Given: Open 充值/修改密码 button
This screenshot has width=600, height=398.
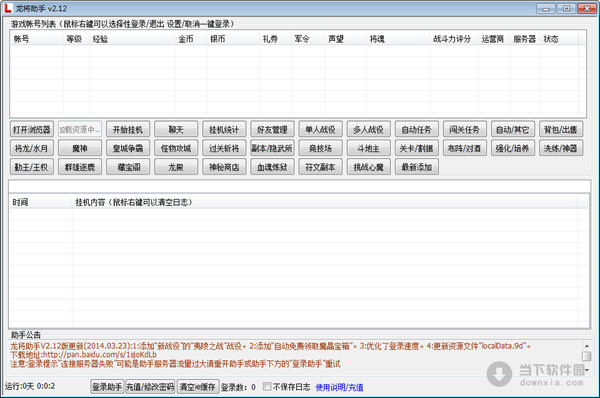Looking at the screenshot, I should coord(150,387).
